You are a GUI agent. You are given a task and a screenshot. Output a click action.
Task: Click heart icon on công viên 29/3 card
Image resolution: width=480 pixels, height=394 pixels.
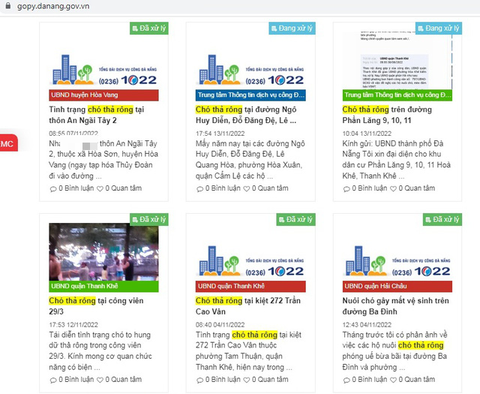100,380
